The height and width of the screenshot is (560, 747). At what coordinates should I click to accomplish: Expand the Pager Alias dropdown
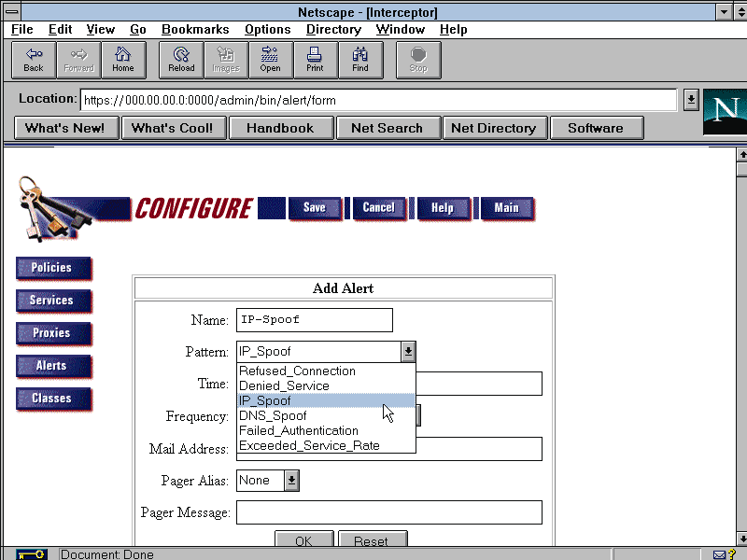pyautogui.click(x=291, y=480)
